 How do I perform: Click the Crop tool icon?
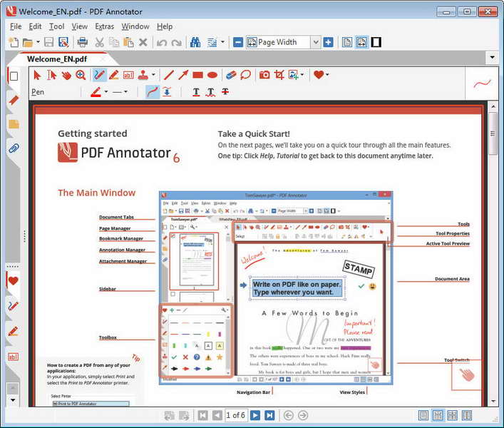[279, 75]
